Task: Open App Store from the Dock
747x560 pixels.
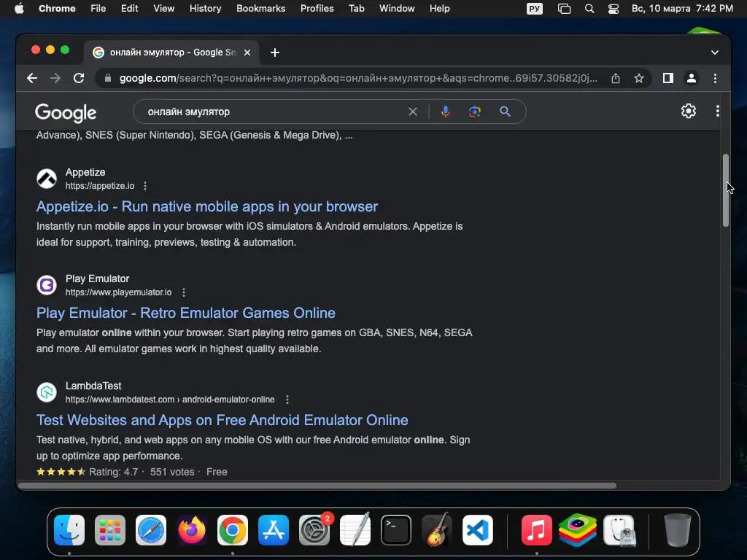Action: point(274,529)
